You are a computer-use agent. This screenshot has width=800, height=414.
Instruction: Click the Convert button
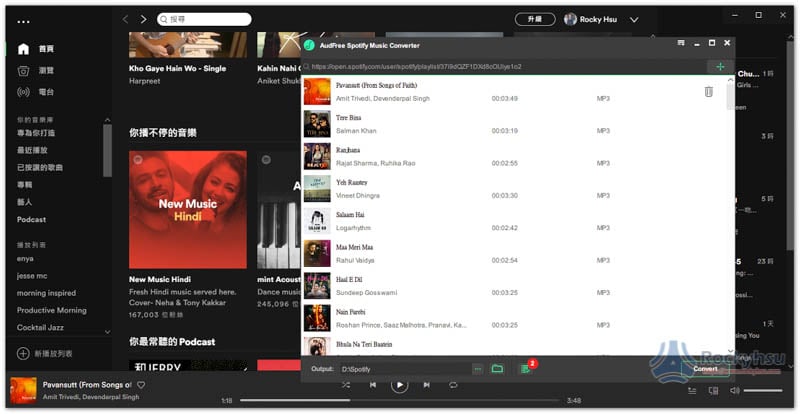tap(705, 369)
